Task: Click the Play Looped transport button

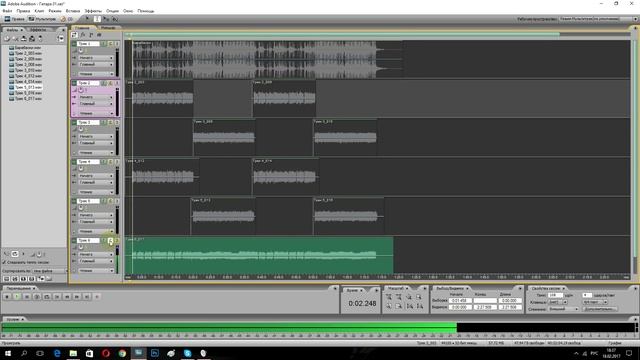Action: point(47,297)
